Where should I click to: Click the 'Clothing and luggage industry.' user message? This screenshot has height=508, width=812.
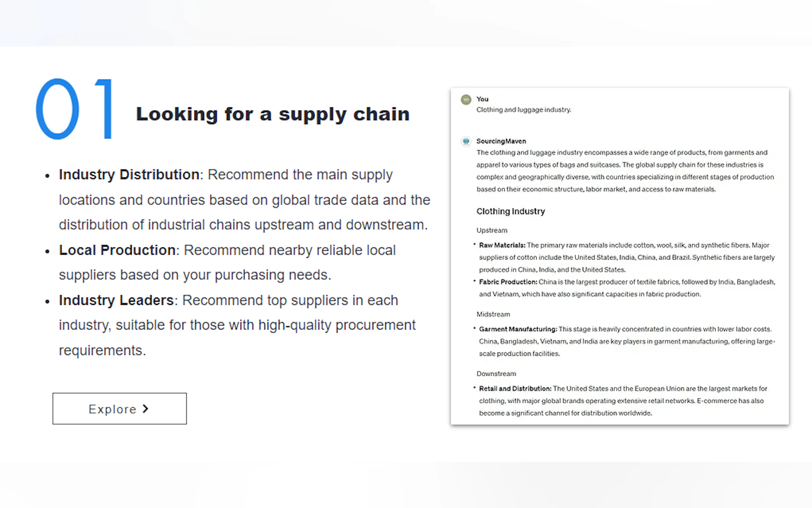pos(524,110)
